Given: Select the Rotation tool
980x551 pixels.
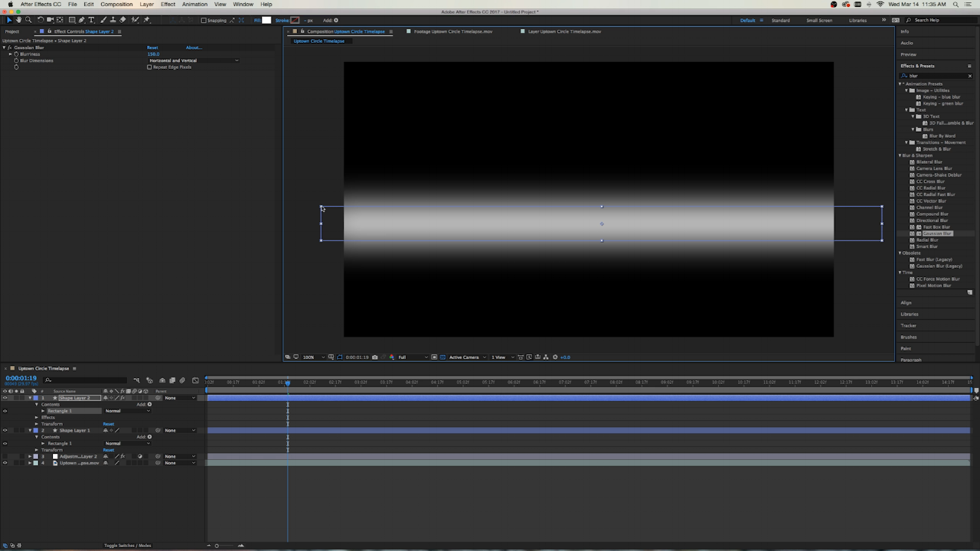Looking at the screenshot, I should pos(41,20).
